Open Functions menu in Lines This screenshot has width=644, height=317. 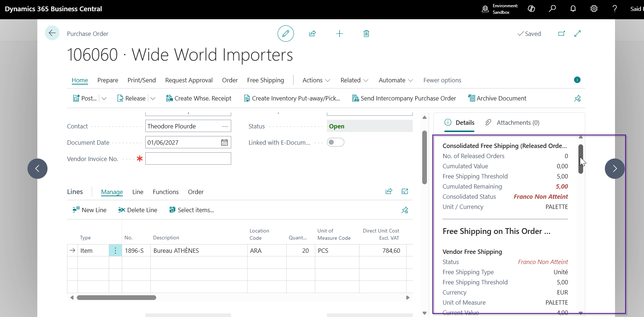pyautogui.click(x=166, y=192)
